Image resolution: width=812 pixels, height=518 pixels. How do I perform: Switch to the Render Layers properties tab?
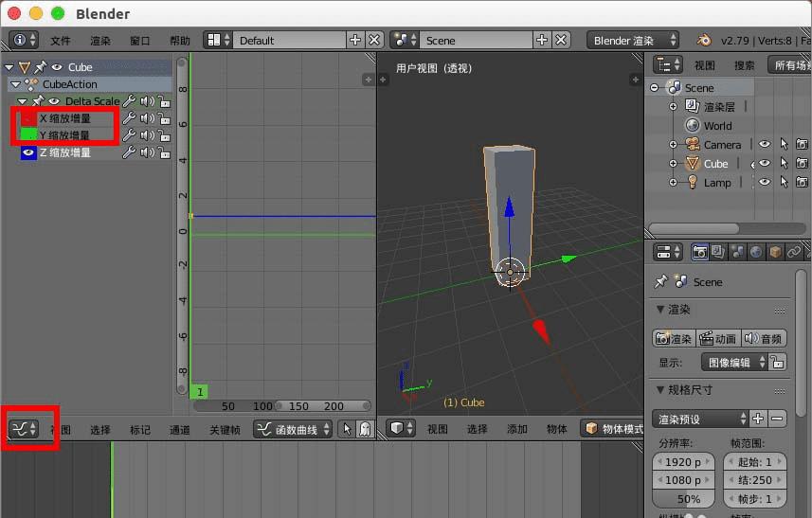(x=718, y=252)
